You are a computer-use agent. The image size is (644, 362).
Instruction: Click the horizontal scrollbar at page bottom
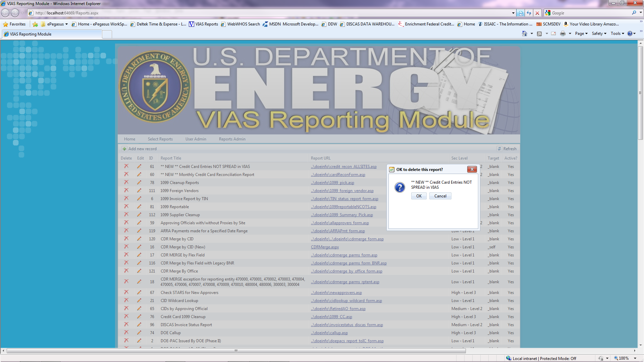pos(236,351)
